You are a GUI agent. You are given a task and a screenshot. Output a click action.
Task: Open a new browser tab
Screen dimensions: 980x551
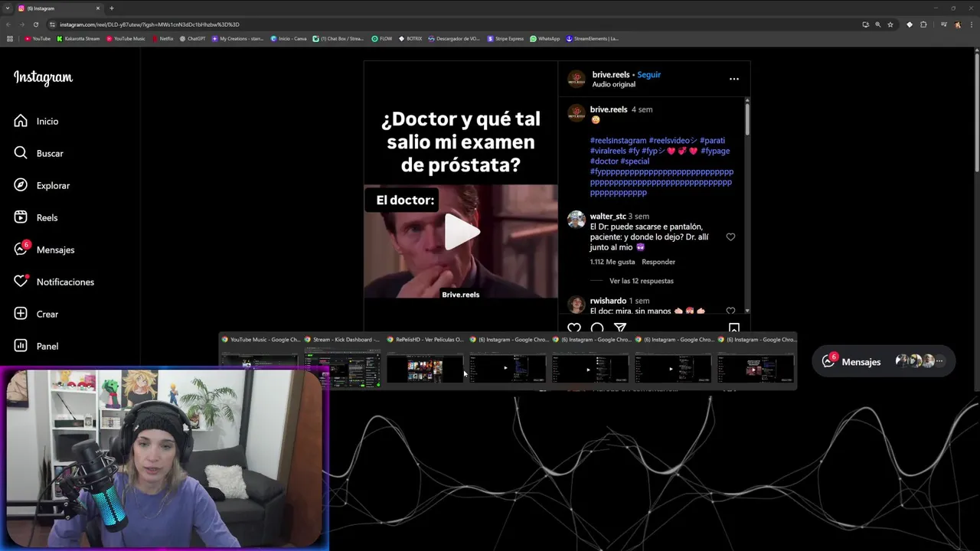(x=112, y=8)
